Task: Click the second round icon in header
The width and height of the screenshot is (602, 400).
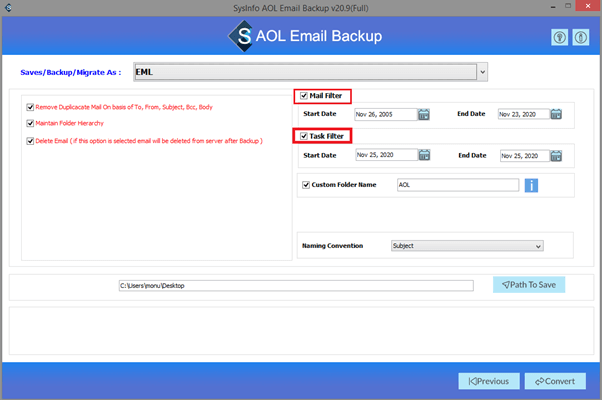Action: (x=581, y=37)
